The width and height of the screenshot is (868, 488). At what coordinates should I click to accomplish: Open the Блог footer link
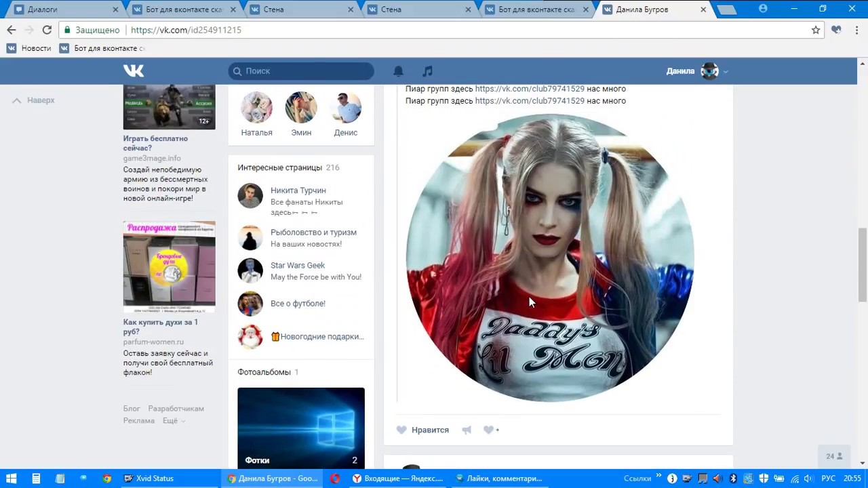pyautogui.click(x=132, y=409)
